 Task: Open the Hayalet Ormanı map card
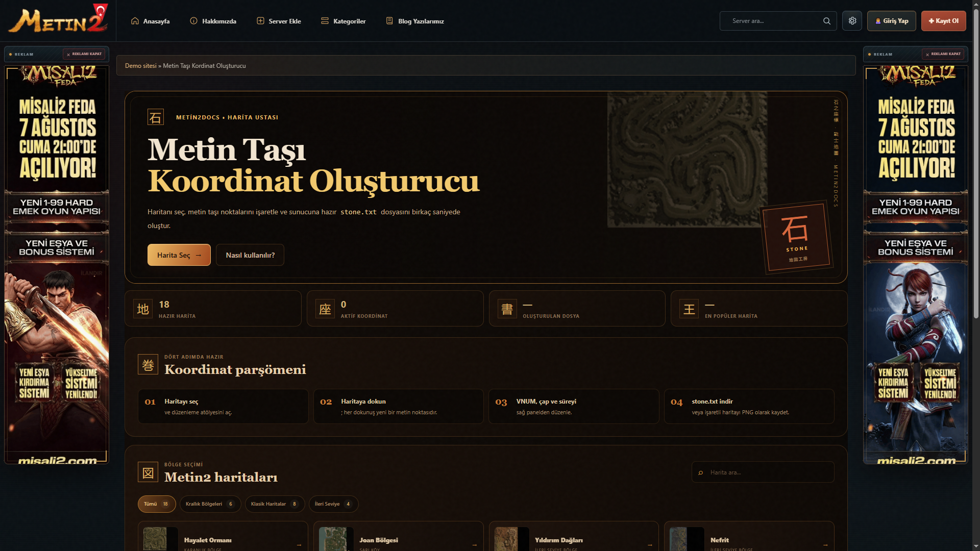pyautogui.click(x=223, y=536)
